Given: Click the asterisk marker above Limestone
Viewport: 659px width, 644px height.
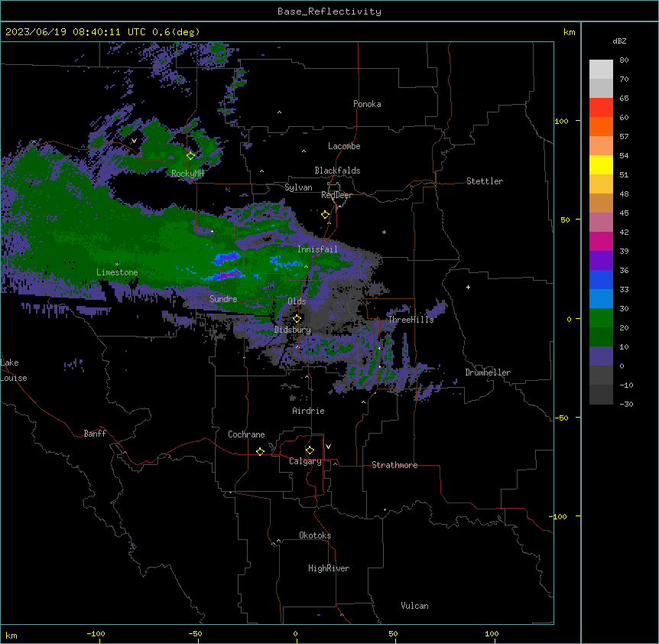Looking at the screenshot, I should (117, 265).
